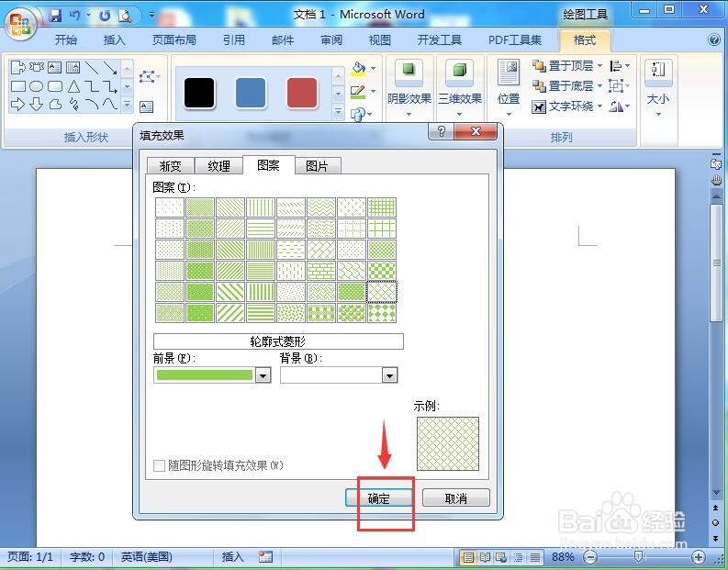
Task: Undo last action in Quick Access toolbar
Action: 74,16
